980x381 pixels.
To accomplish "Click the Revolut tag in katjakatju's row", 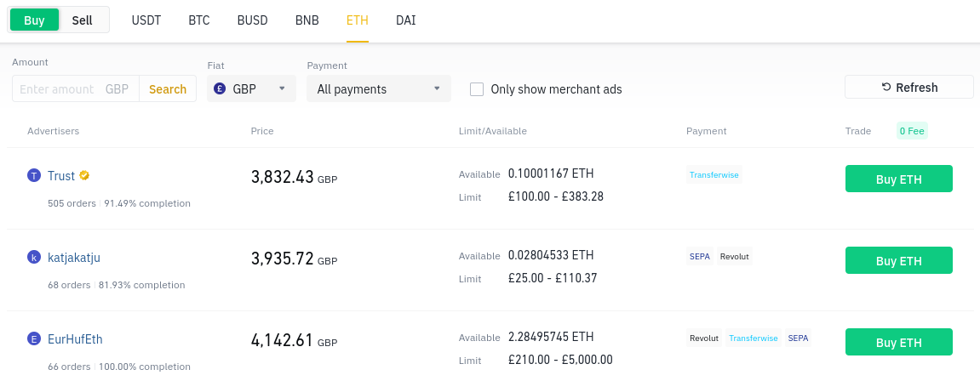I will click(734, 257).
